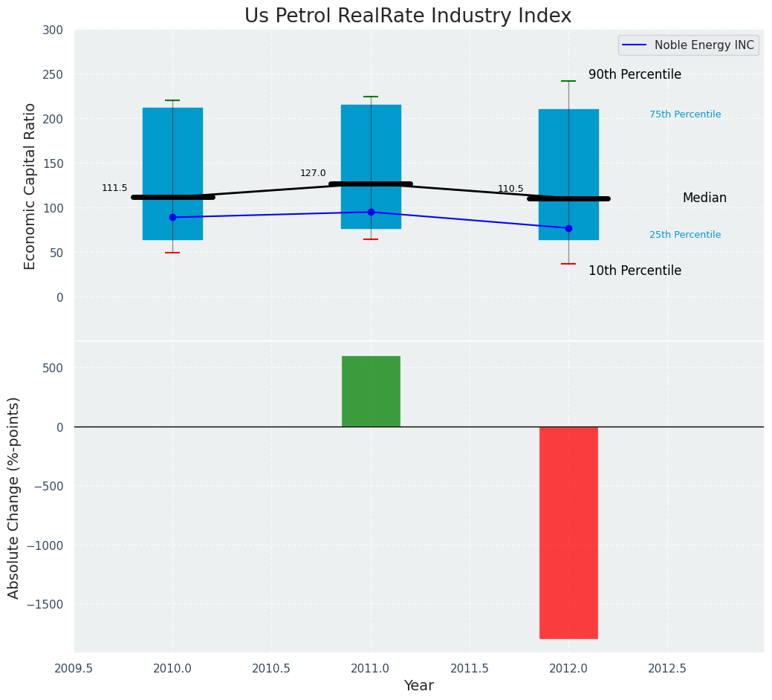This screenshot has height=700, width=772.
Task: Select the Noble Energy data point at 2011
Action: pyautogui.click(x=371, y=213)
